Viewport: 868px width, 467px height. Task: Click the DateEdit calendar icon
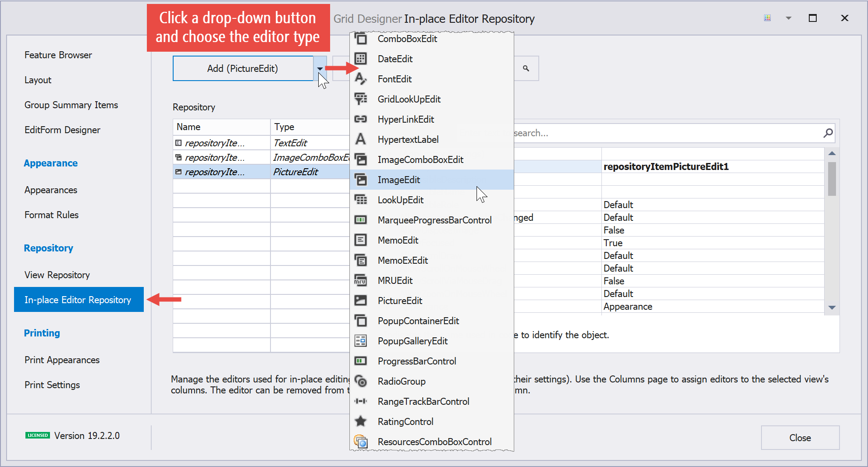click(x=360, y=59)
